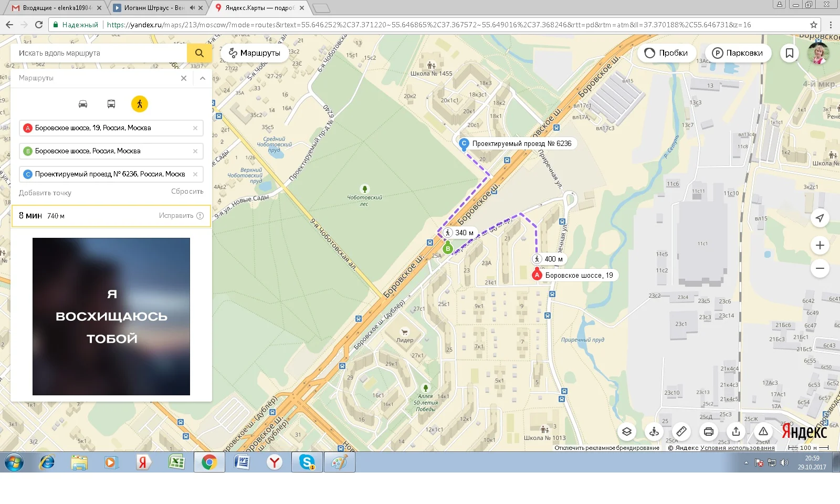Clear point A Боровское шоссе, 19

tap(195, 128)
